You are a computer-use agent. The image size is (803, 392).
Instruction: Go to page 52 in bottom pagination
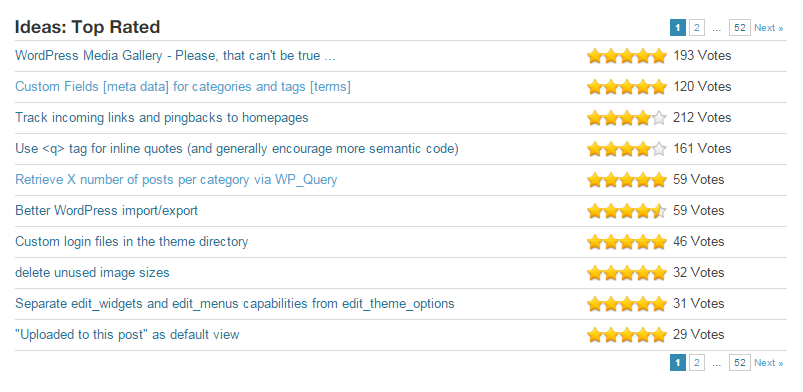tap(739, 363)
